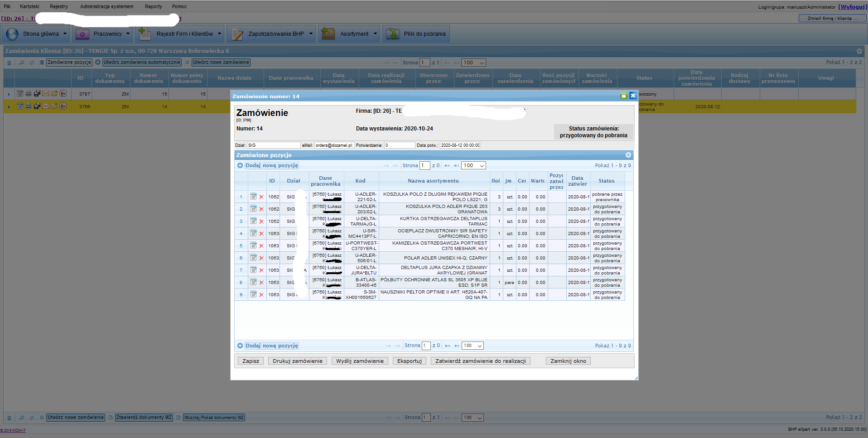This screenshot has width=868, height=438.
Task: Edit position row 8 PÓŁBUTY OCHRONNE ATLAS
Action: (x=254, y=282)
